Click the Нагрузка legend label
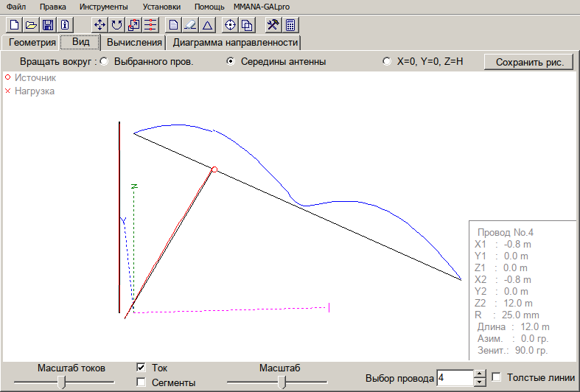This screenshot has height=392, width=580. (35, 91)
